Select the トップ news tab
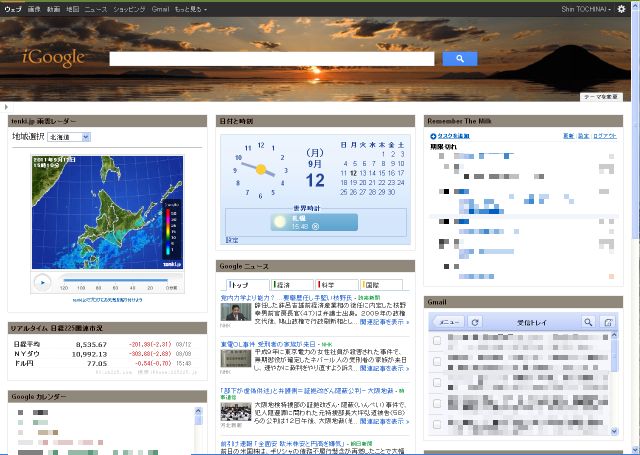The width and height of the screenshot is (640, 455). 248,285
